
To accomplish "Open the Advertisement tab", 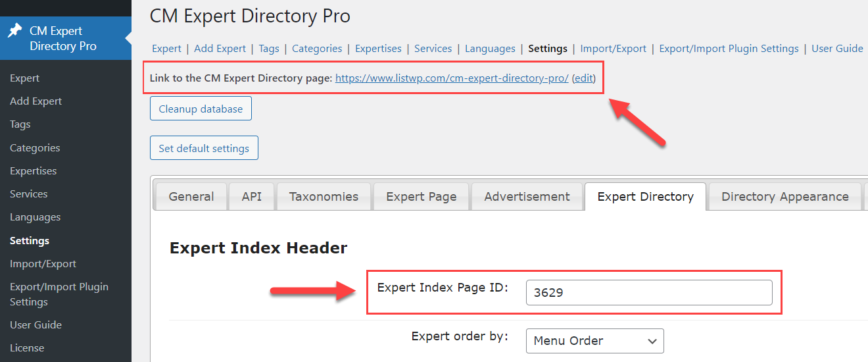I will pos(527,197).
